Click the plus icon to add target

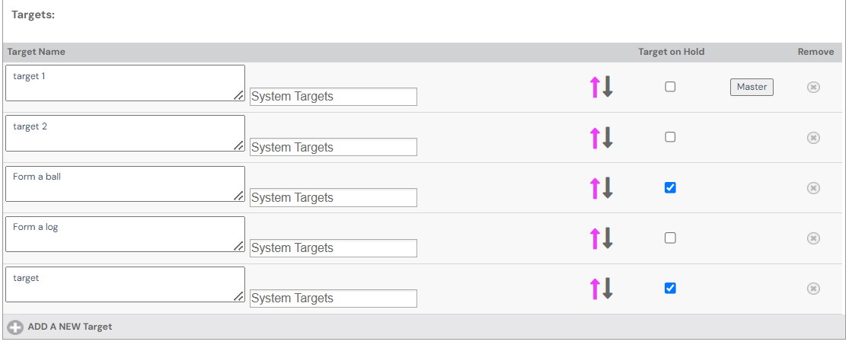click(15, 327)
